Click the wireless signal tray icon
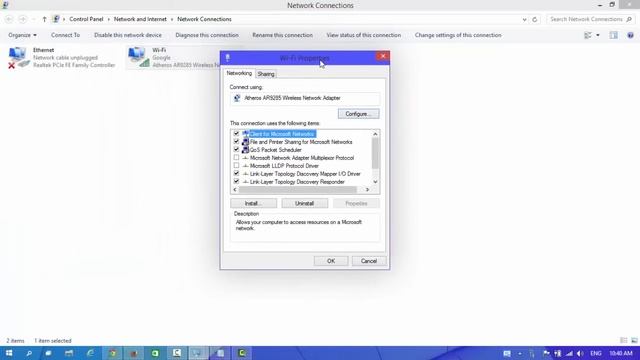This screenshot has height=360, width=640. coord(569,353)
